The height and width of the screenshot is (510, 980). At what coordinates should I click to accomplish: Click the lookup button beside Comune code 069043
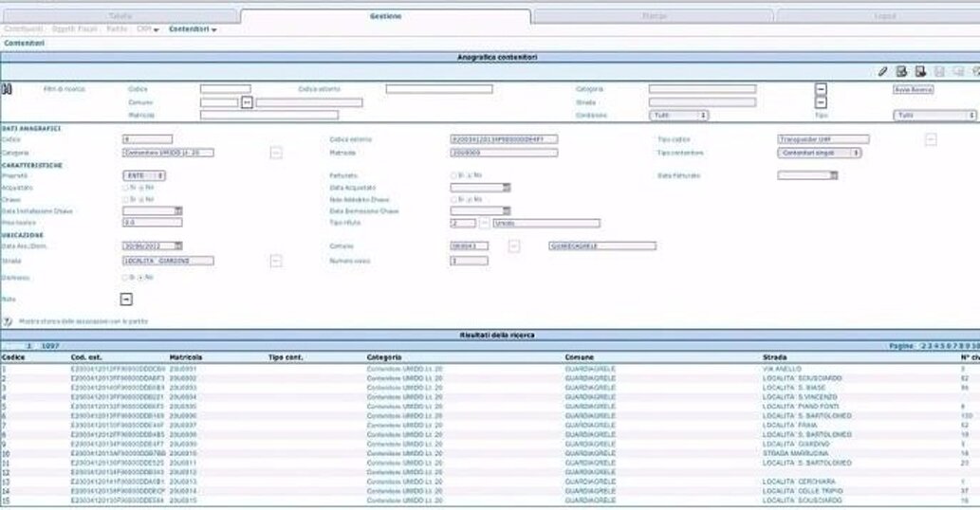513,246
